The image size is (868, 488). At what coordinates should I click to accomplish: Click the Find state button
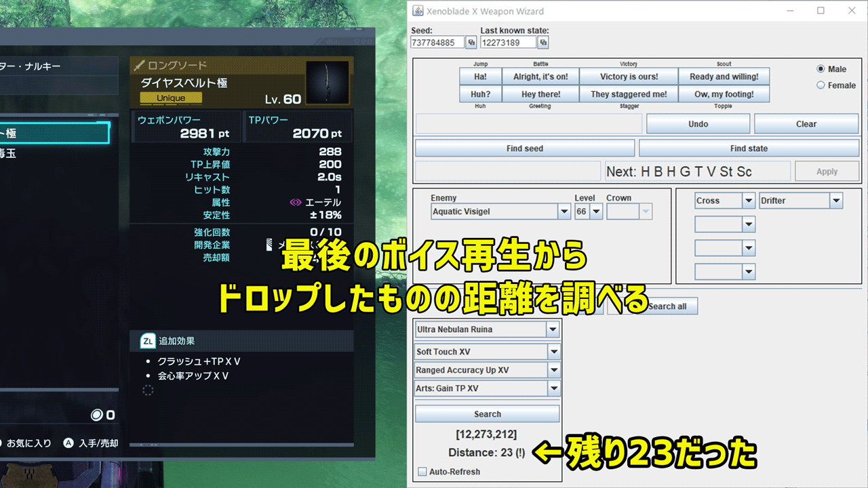(748, 148)
